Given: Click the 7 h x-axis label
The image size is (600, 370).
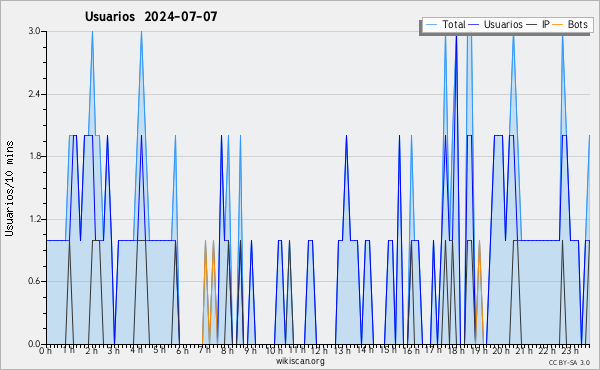Looking at the screenshot, I should [205, 350].
